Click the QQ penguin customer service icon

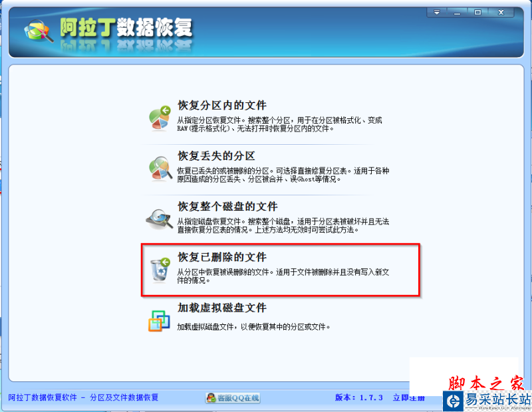[211, 398]
